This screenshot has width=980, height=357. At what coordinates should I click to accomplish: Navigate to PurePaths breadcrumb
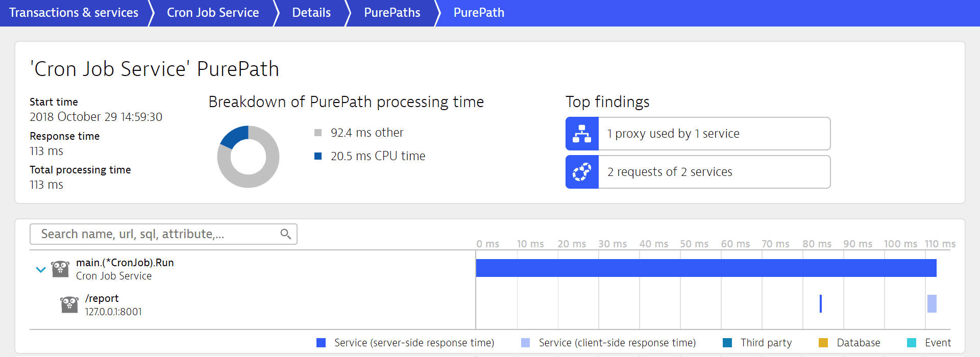[x=392, y=13]
